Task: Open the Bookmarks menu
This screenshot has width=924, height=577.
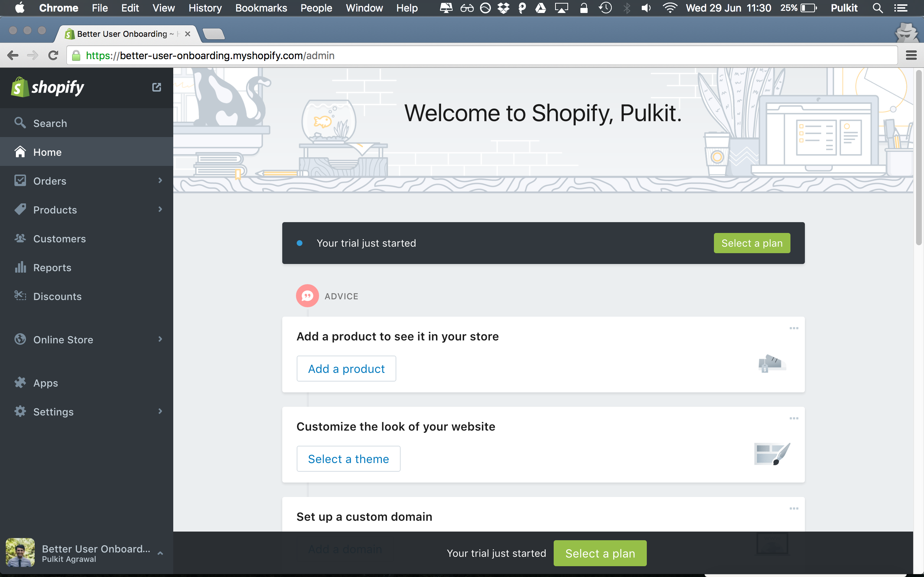Action: [261, 8]
